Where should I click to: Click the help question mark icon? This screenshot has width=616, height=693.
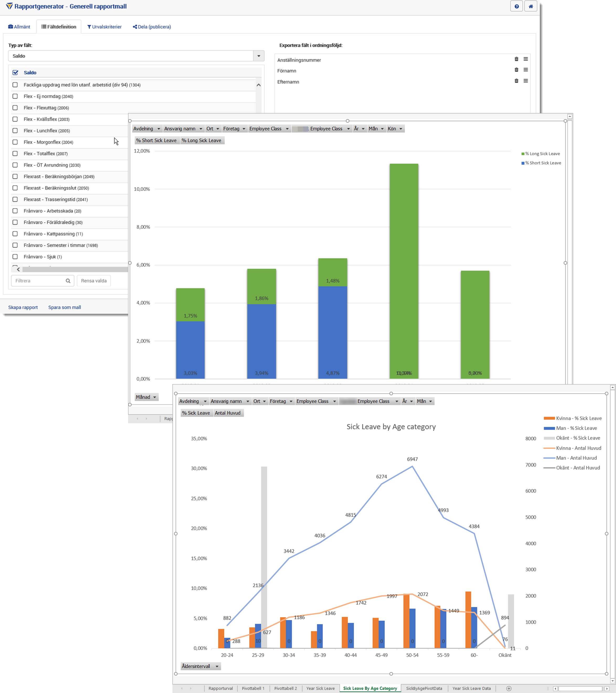click(x=516, y=7)
